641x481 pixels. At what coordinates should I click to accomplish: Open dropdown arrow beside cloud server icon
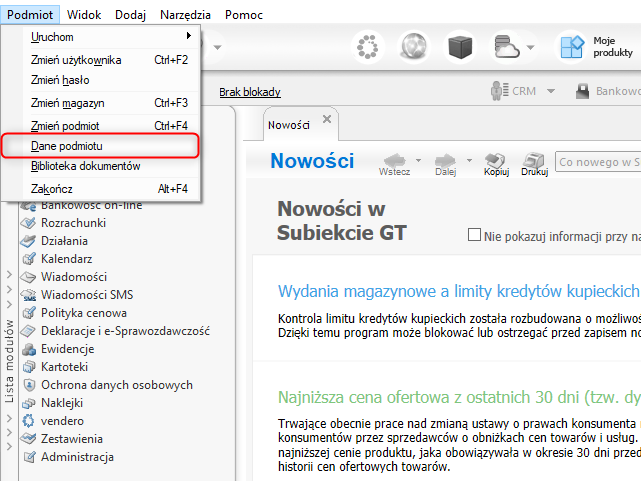[x=530, y=47]
